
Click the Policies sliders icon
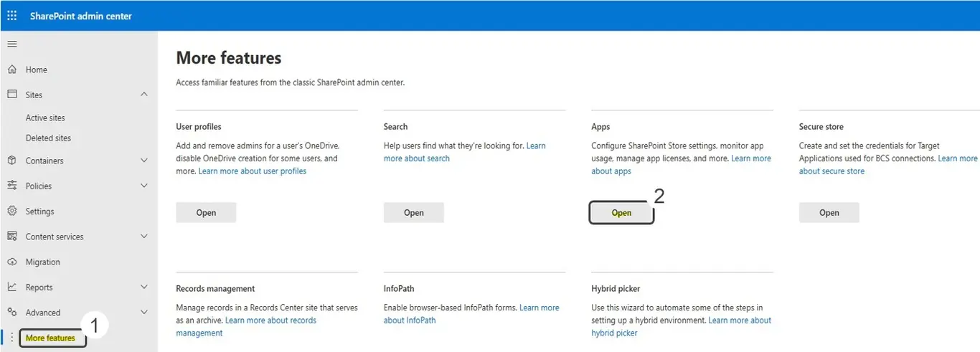11,186
